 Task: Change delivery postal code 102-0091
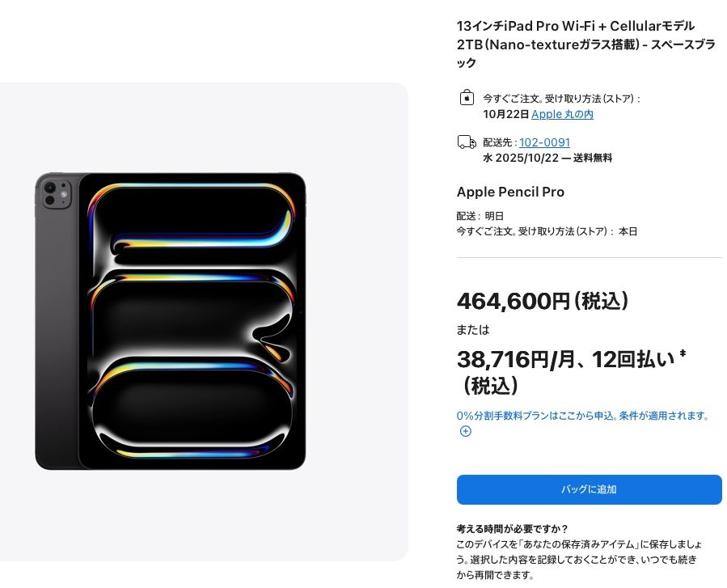coord(544,142)
